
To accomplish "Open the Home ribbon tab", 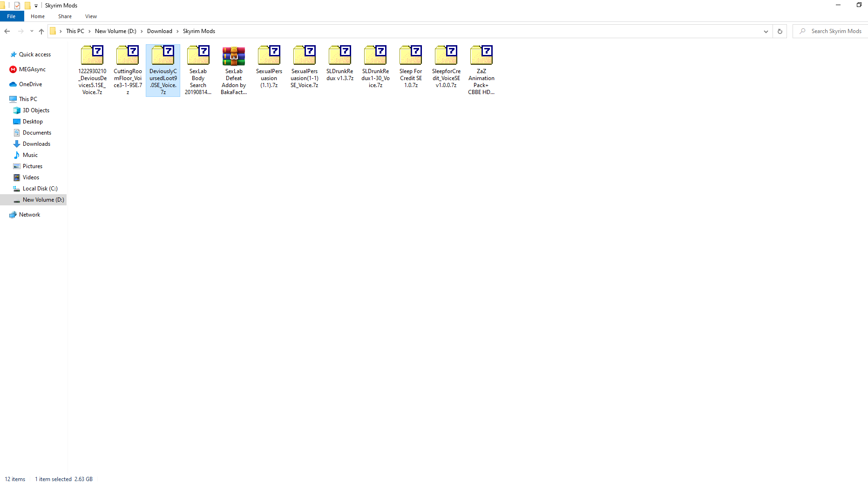I will (38, 16).
